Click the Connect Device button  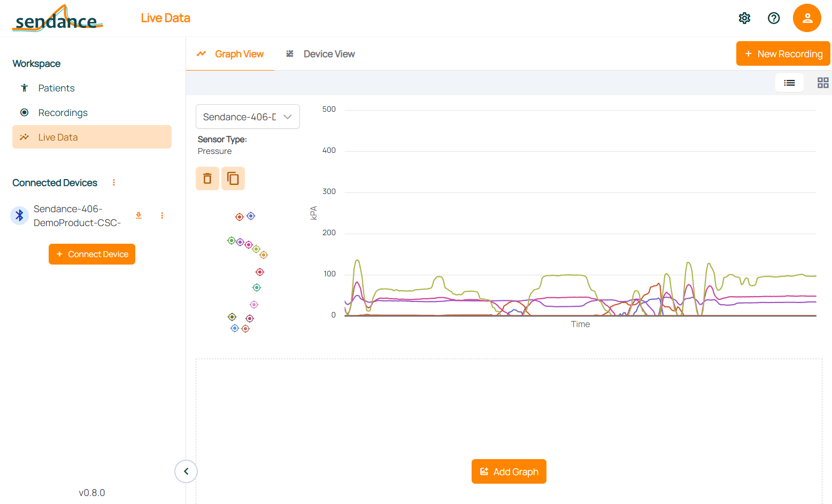click(92, 254)
